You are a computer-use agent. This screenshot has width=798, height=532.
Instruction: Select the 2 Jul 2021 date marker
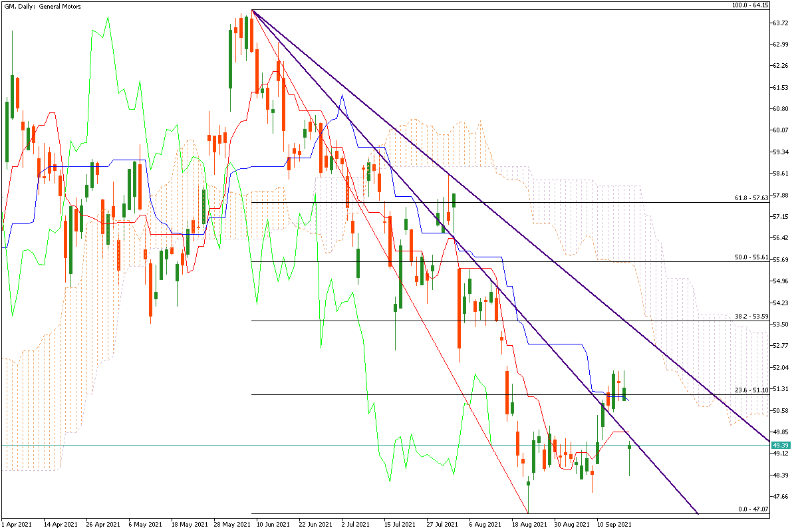[355, 524]
